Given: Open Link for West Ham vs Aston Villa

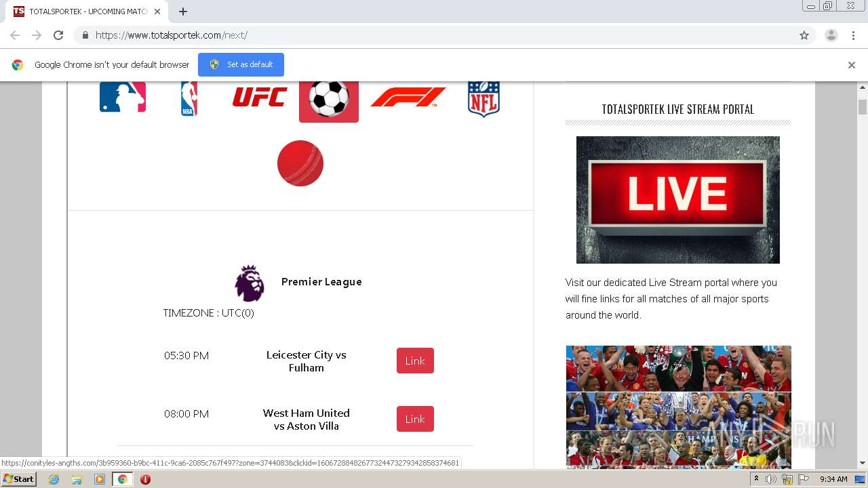Looking at the screenshot, I should tap(415, 419).
